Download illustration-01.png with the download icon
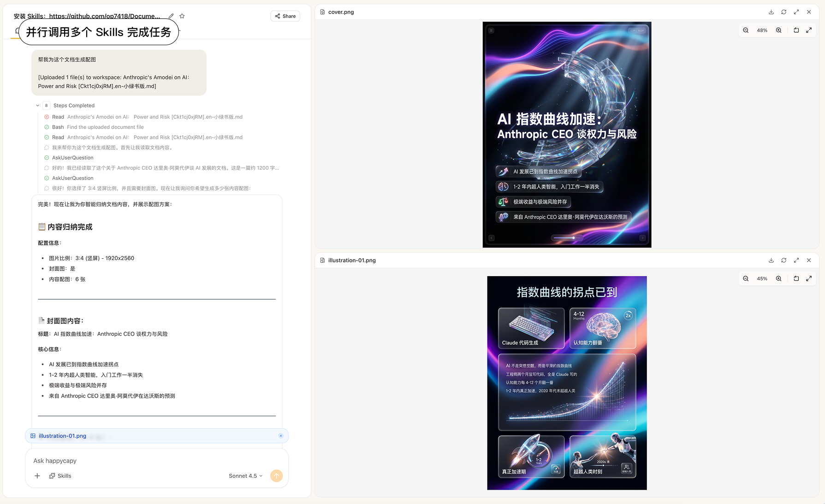 click(x=771, y=261)
